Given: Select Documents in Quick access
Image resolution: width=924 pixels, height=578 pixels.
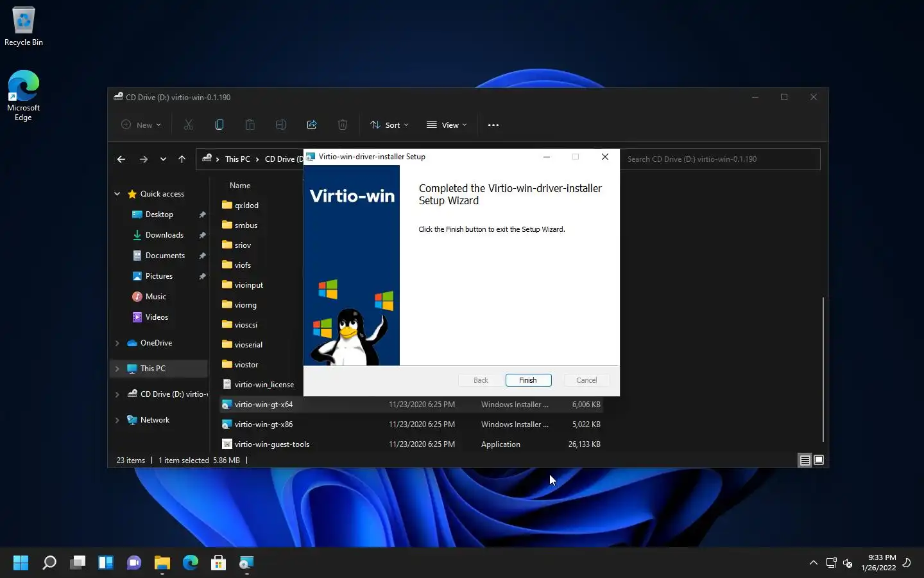Looking at the screenshot, I should click(x=165, y=256).
